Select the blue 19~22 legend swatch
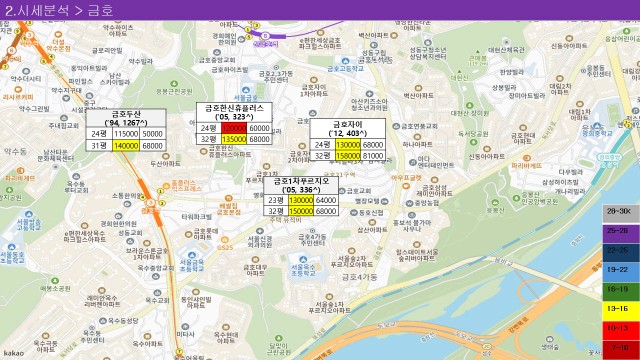 621,272
